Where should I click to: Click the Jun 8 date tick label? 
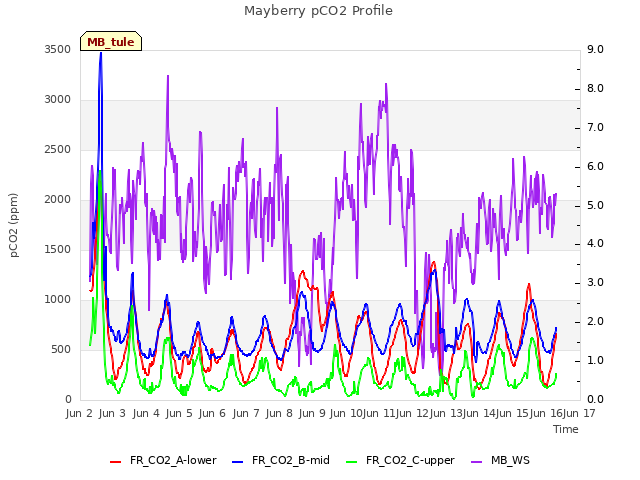click(x=279, y=413)
